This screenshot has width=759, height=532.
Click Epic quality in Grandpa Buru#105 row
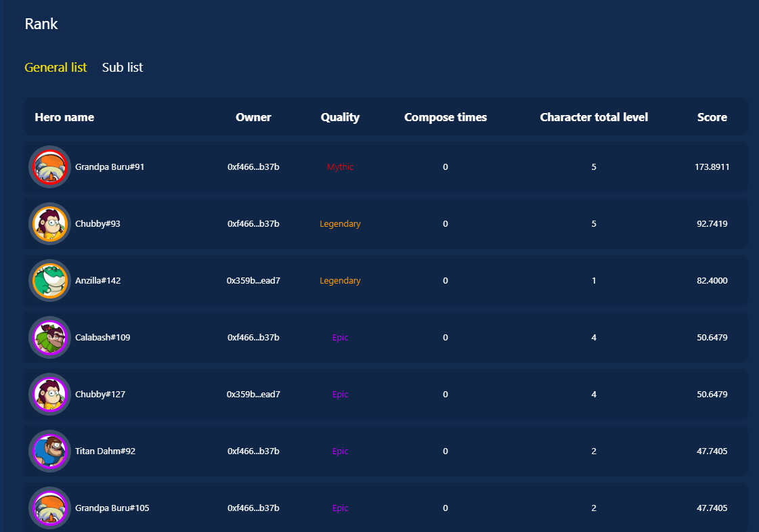[341, 508]
